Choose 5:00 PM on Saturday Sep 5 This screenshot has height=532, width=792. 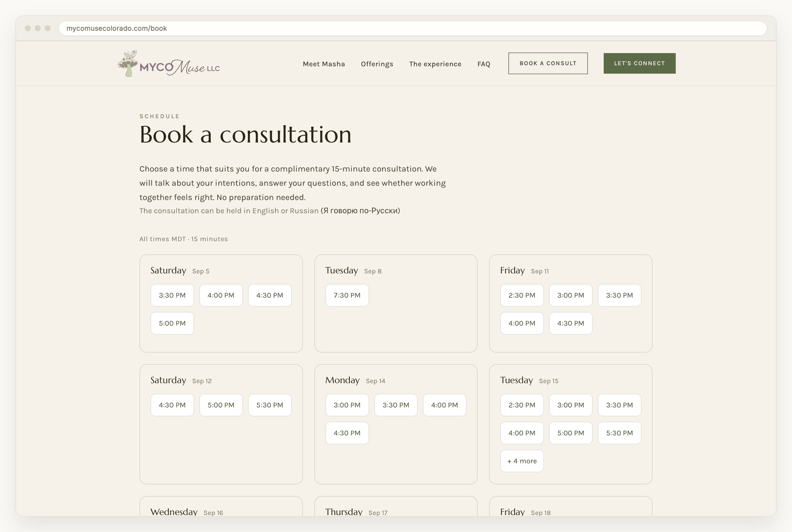172,323
